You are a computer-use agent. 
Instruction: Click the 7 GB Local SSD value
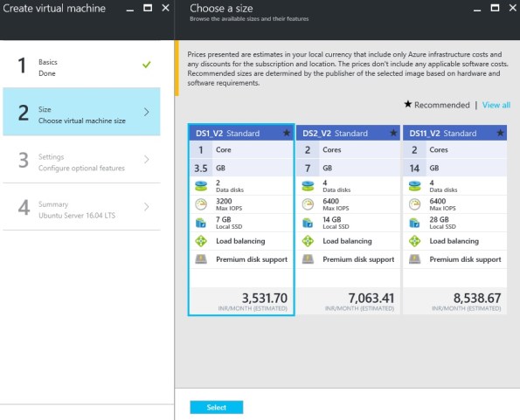click(224, 219)
